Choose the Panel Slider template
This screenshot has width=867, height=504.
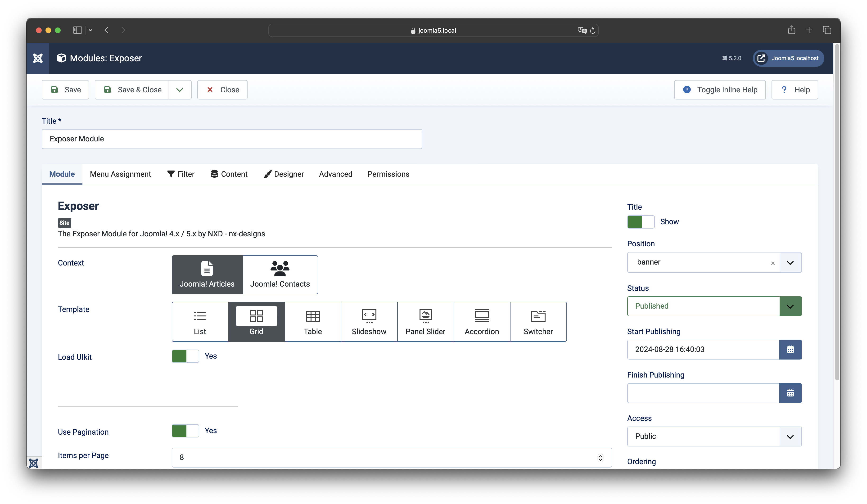click(426, 322)
